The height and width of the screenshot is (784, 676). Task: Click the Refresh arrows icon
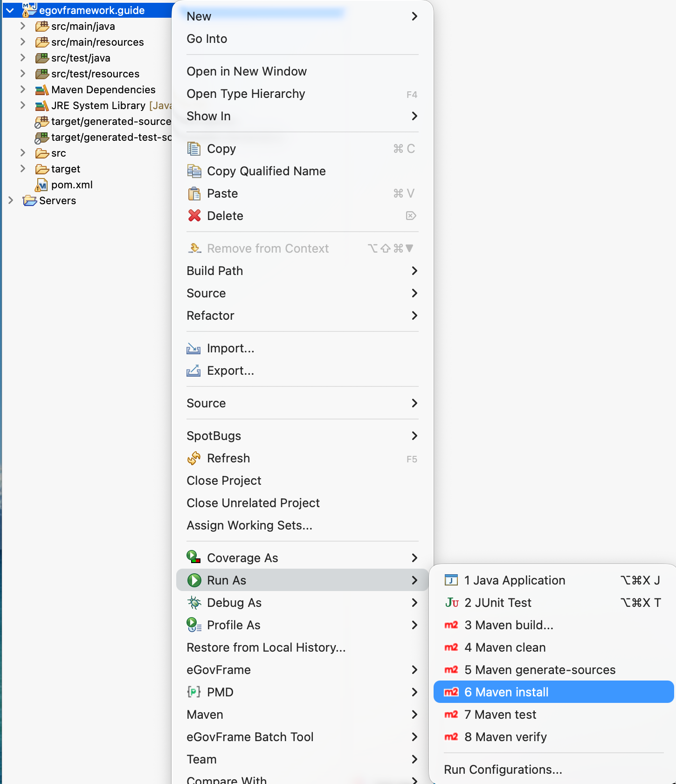click(194, 458)
